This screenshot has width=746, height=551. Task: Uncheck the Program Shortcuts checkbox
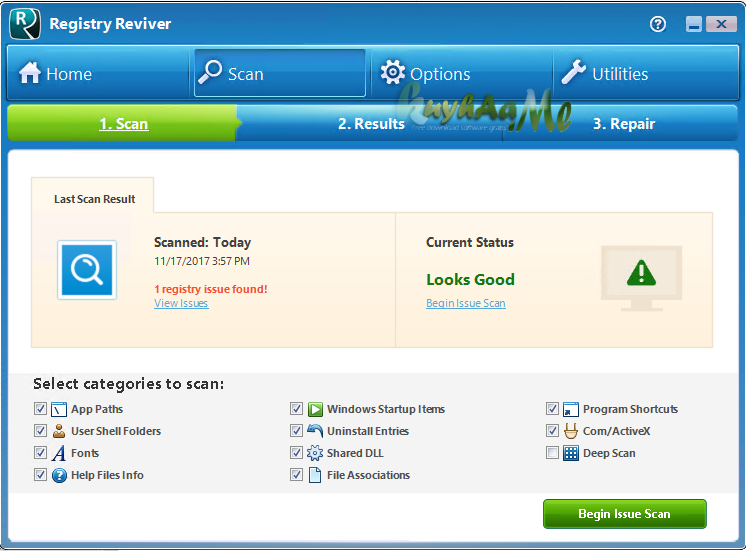pyautogui.click(x=552, y=409)
